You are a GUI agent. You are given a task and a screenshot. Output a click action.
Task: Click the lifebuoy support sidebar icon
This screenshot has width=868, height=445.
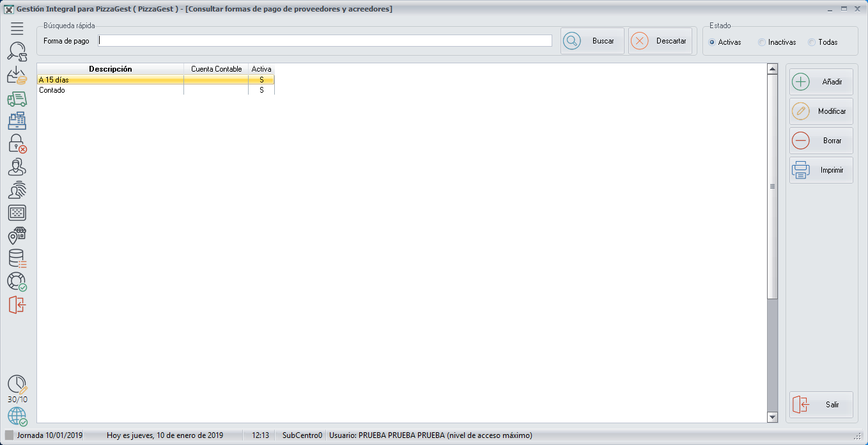(x=17, y=281)
